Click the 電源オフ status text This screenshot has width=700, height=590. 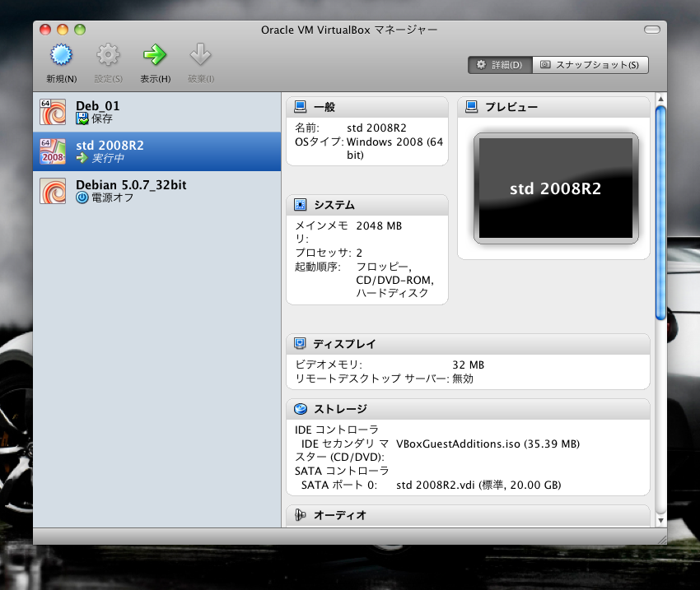(x=113, y=197)
